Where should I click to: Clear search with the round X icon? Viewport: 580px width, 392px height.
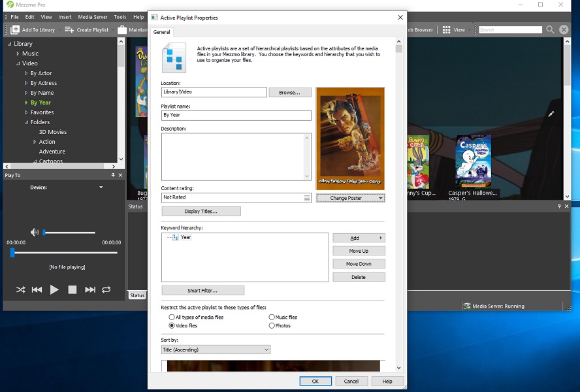click(x=564, y=29)
